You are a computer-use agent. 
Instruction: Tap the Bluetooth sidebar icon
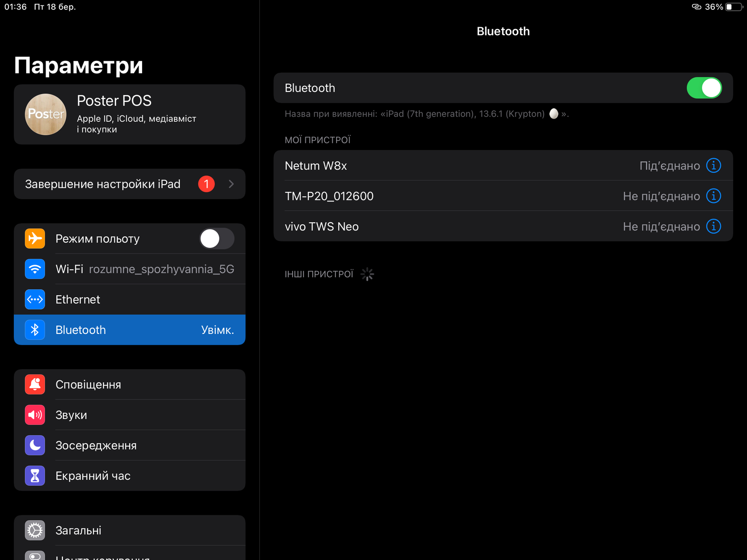coord(35,330)
